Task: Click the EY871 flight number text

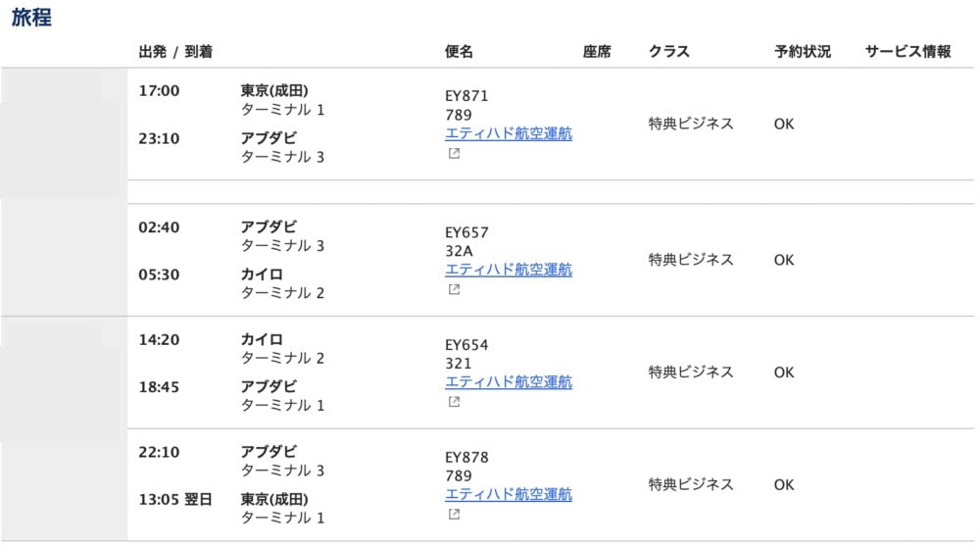Action: (x=466, y=96)
